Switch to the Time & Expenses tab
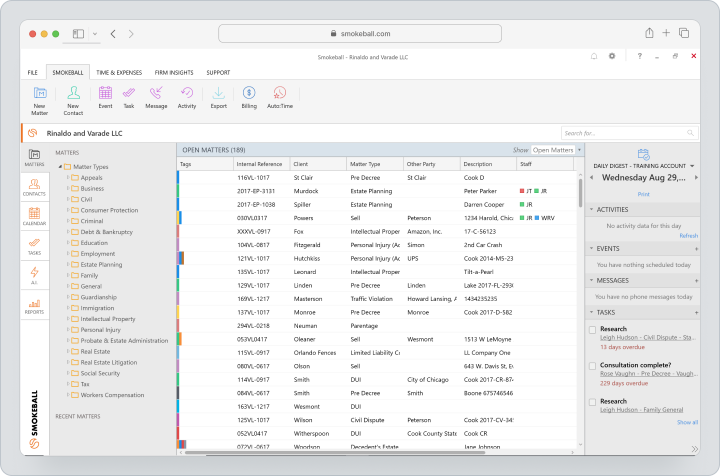Viewport: 720px width, 476px height. (x=119, y=73)
